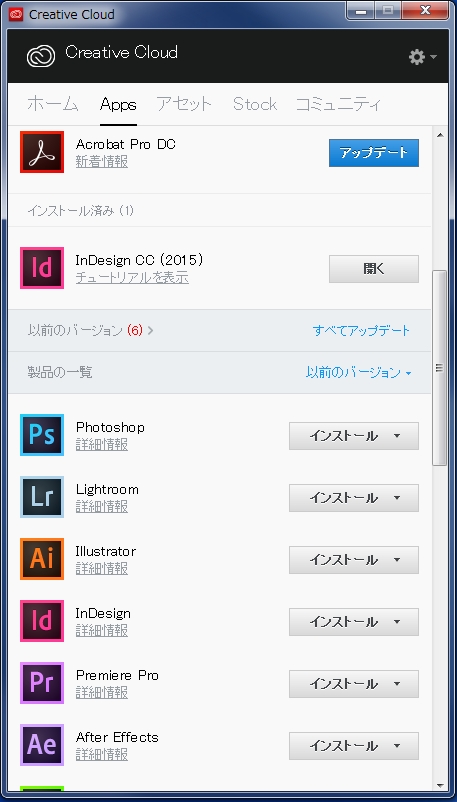Click the Lightroom product name
Viewport: 457px width, 802px height.
(107, 489)
